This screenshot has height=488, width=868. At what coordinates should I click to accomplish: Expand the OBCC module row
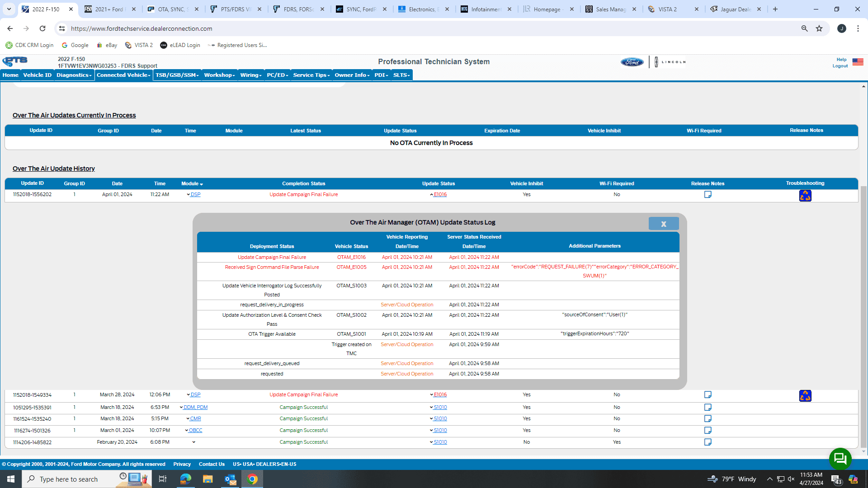tap(193, 431)
